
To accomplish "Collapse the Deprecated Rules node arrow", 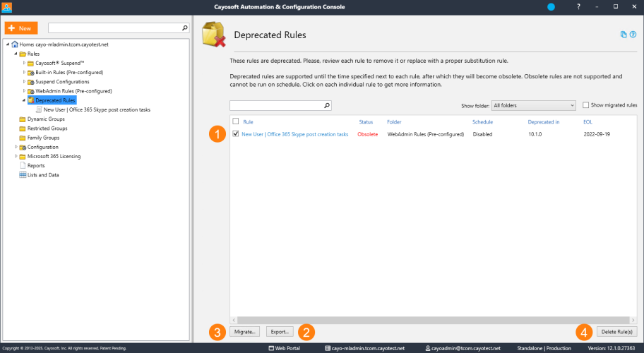I will click(x=24, y=100).
